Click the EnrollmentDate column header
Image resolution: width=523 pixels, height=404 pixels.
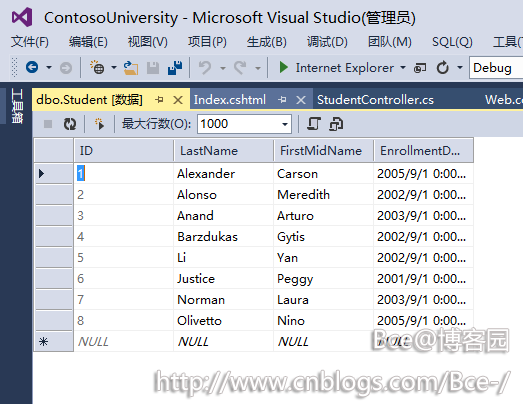pos(424,151)
